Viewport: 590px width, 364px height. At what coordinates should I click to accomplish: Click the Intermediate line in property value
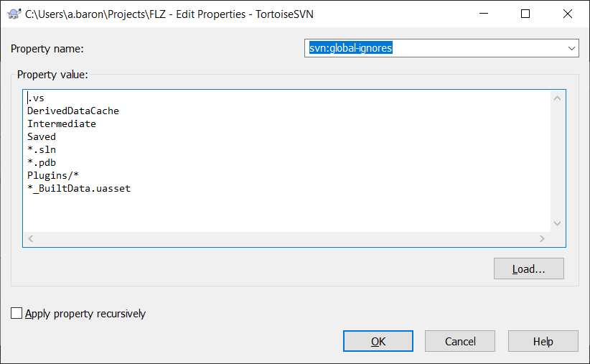click(x=62, y=123)
